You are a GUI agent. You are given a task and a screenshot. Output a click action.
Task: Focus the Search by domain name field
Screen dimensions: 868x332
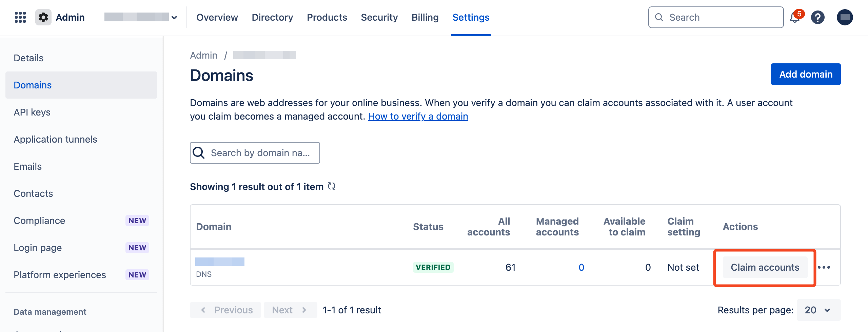tap(255, 153)
